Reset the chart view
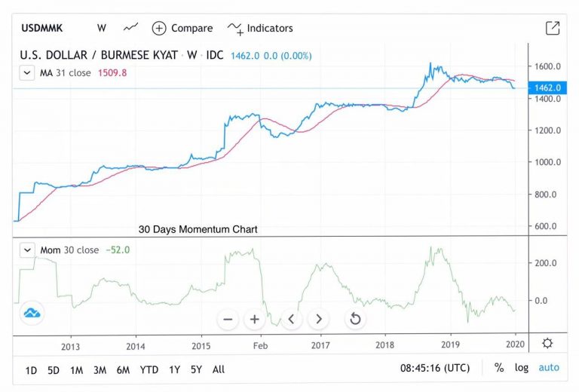Screen dimensions: 579x392 (x=355, y=319)
